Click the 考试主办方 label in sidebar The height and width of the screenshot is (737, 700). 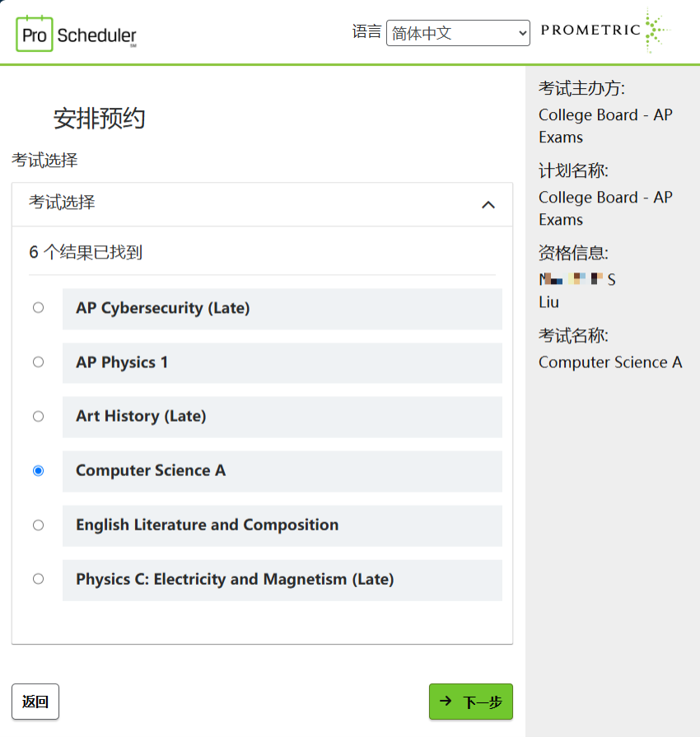(x=581, y=88)
